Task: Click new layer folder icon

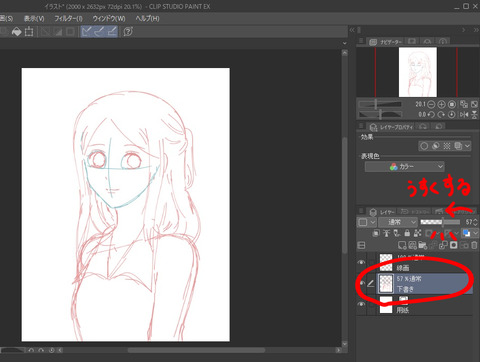Action: click(423, 246)
